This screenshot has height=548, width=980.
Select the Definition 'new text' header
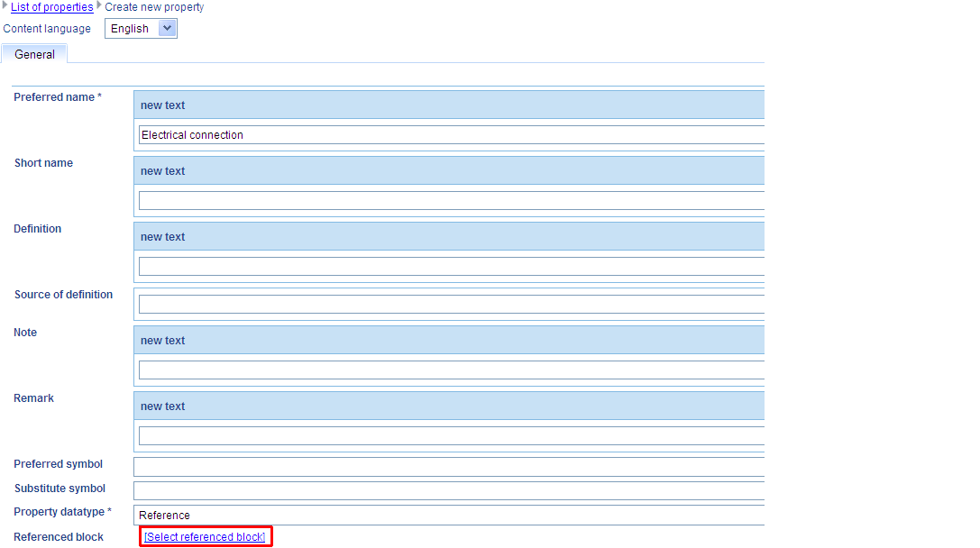pos(451,237)
